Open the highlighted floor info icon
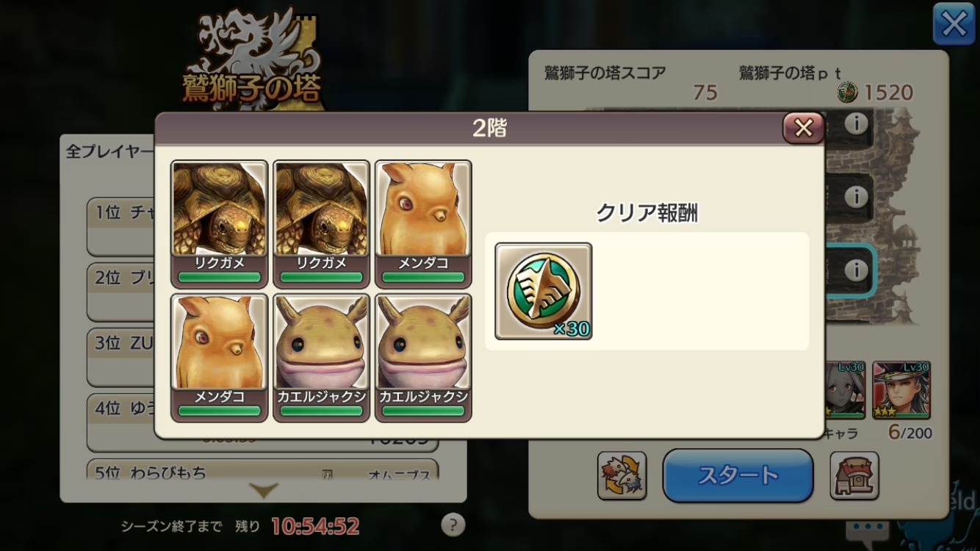 coord(856,270)
